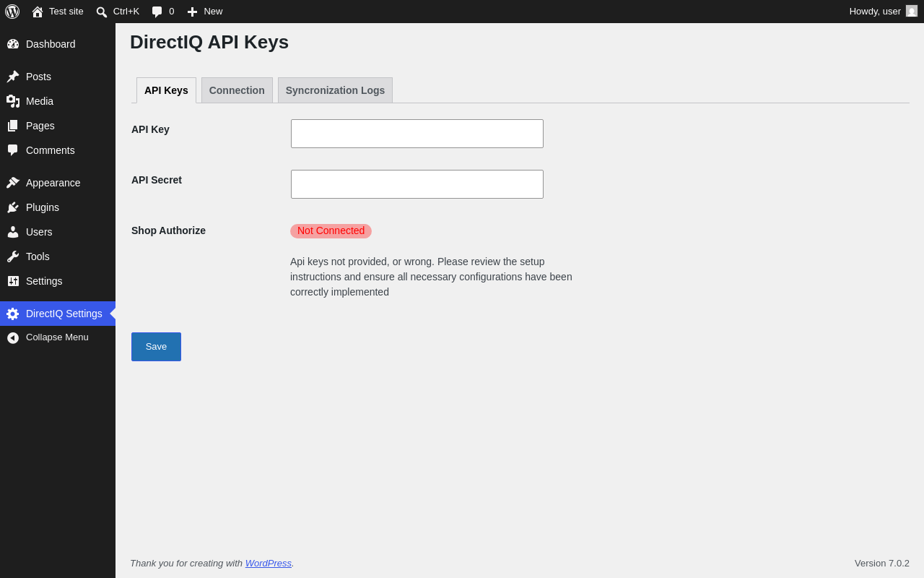Click the Test site home icon
The height and width of the screenshot is (578, 924).
pyautogui.click(x=38, y=12)
